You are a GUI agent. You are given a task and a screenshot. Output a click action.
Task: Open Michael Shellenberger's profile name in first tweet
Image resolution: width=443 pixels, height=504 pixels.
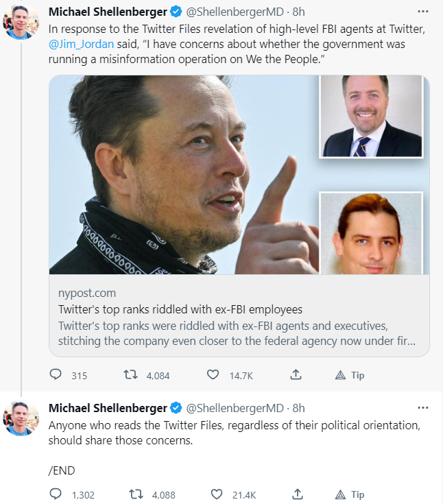click(108, 12)
